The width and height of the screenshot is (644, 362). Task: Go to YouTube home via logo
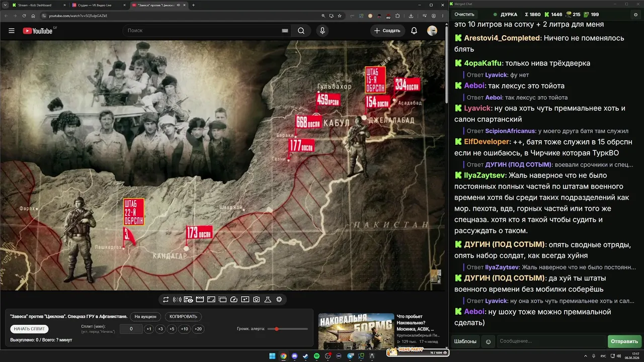coord(38,31)
